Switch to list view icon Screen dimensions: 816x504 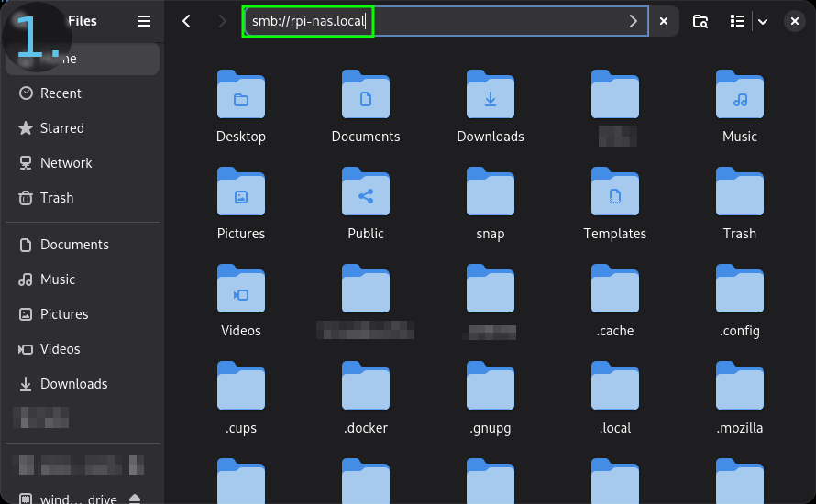[736, 21]
